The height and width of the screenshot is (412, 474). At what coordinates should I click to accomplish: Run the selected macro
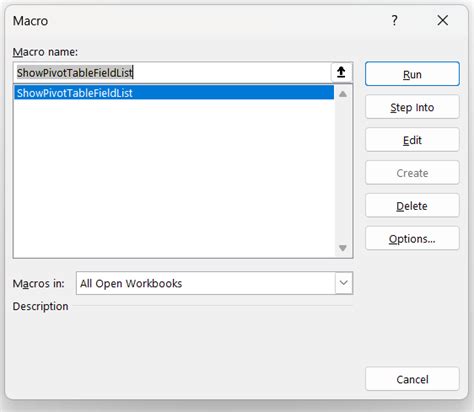coord(412,74)
